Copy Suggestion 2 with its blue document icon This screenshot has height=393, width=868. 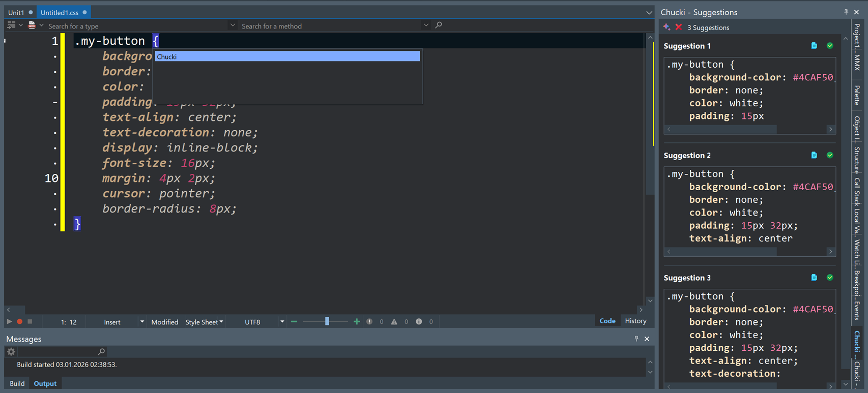click(x=814, y=155)
